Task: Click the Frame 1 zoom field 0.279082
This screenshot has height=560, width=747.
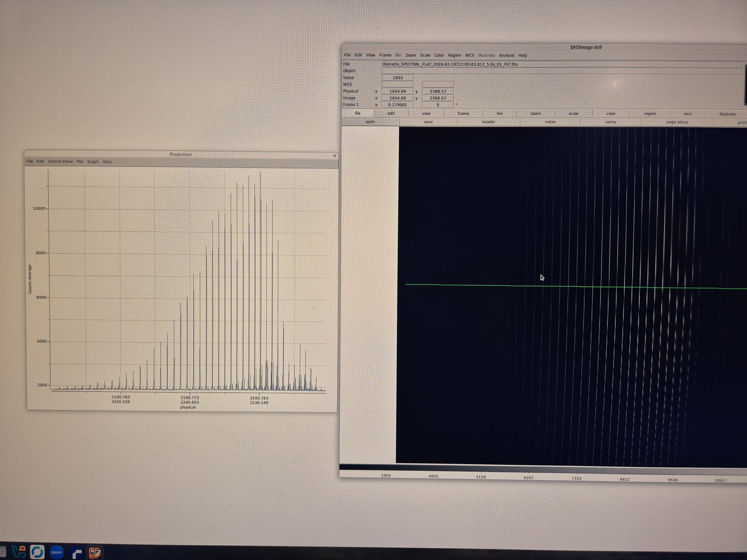Action: [398, 105]
